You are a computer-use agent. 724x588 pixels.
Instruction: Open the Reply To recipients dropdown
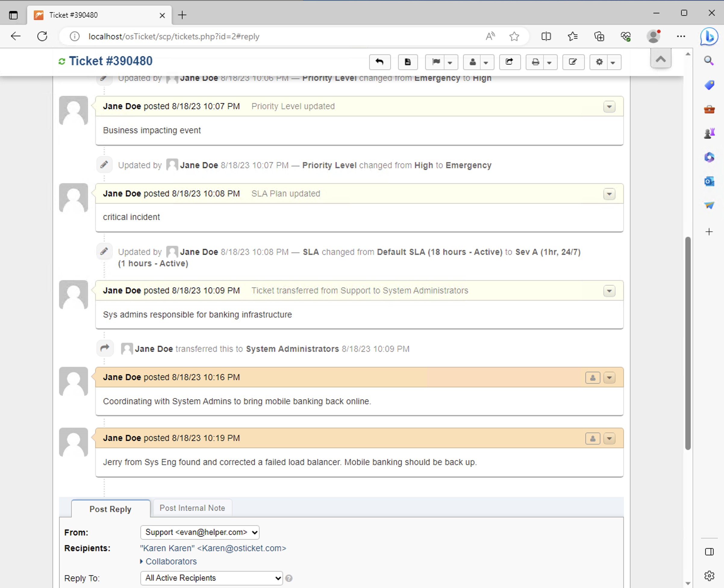click(211, 578)
